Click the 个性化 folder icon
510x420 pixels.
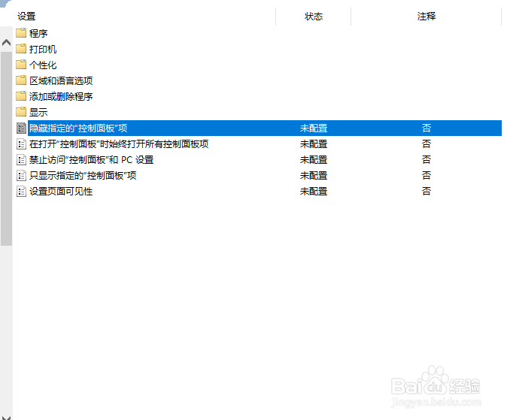click(x=21, y=65)
